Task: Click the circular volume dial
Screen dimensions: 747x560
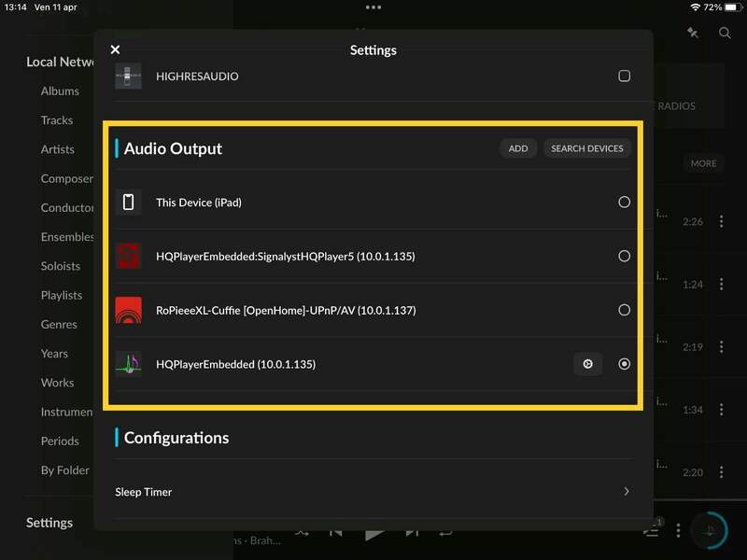Action: [710, 530]
